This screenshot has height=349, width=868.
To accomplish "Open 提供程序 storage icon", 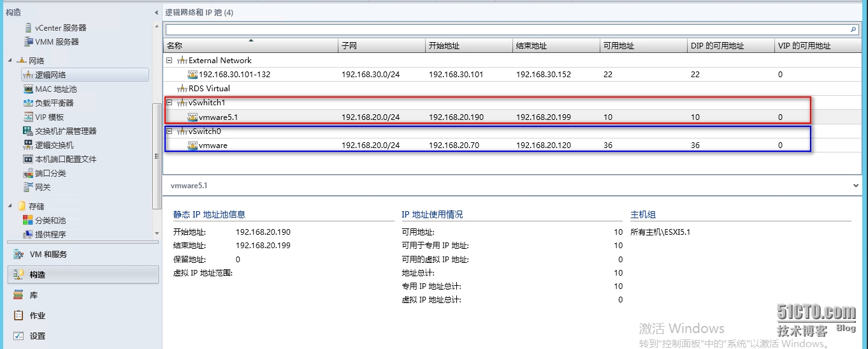I will [x=28, y=234].
